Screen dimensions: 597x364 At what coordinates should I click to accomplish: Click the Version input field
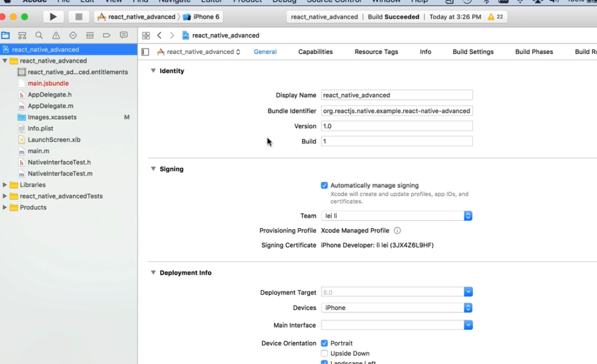tap(396, 126)
